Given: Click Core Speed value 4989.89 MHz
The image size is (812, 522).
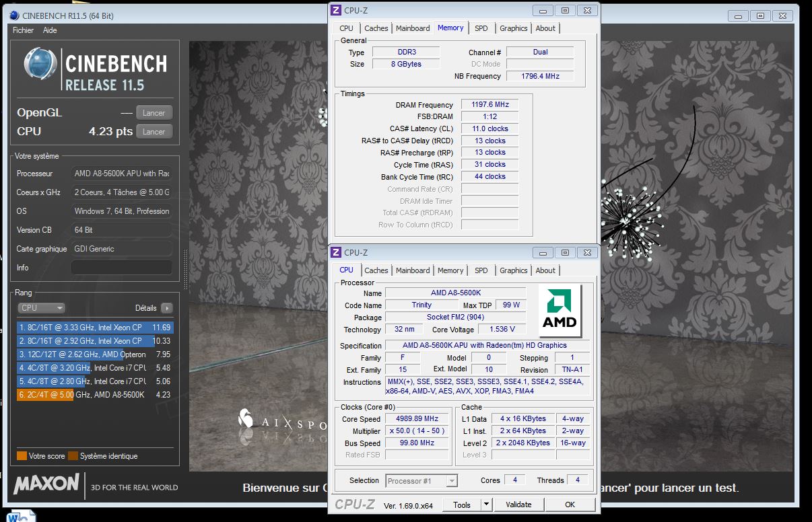Looking at the screenshot, I should pos(417,419).
